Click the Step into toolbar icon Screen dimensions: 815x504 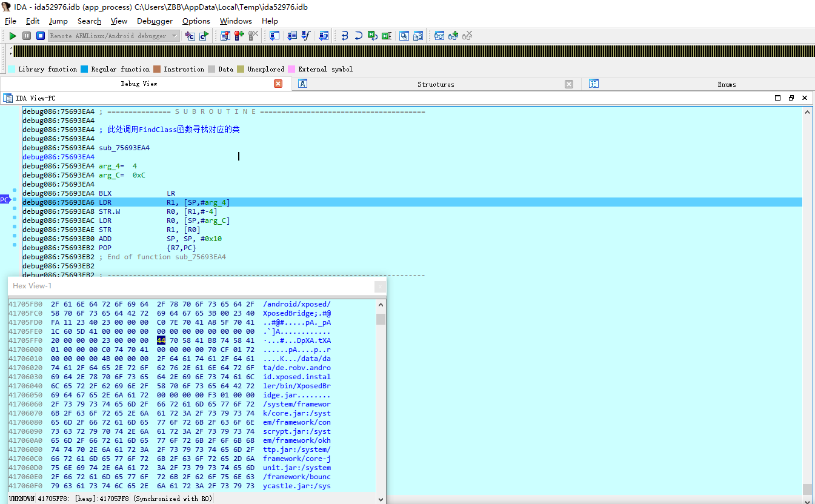345,36
